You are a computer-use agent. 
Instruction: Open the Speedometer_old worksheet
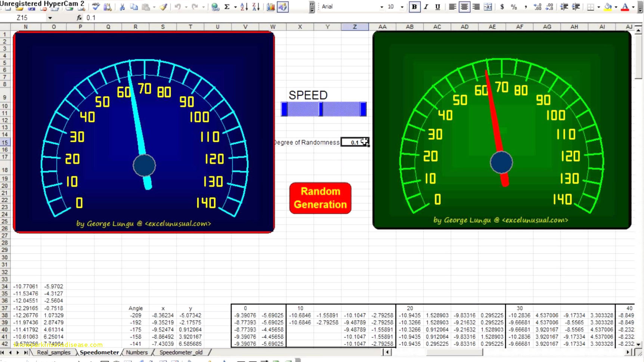[181, 352]
